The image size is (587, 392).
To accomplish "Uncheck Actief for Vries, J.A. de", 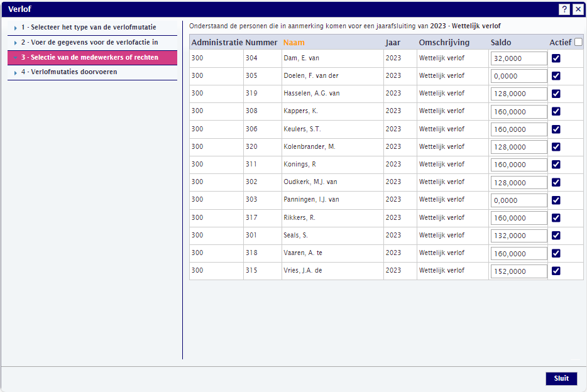I will click(x=556, y=271).
